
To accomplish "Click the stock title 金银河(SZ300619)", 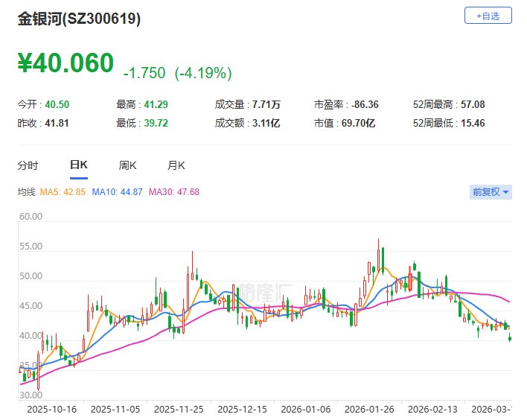I will [79, 19].
